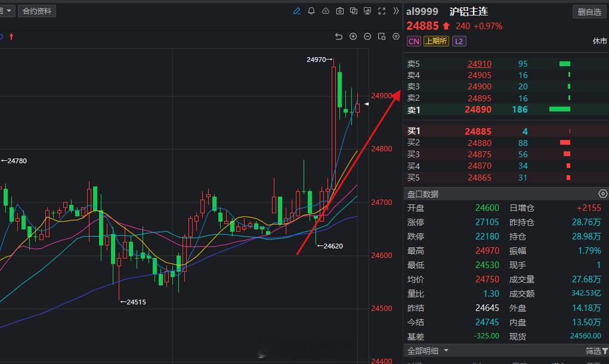Click the 卖5 green volume bar
Image resolution: width=609 pixels, height=364 pixels.
point(565,64)
